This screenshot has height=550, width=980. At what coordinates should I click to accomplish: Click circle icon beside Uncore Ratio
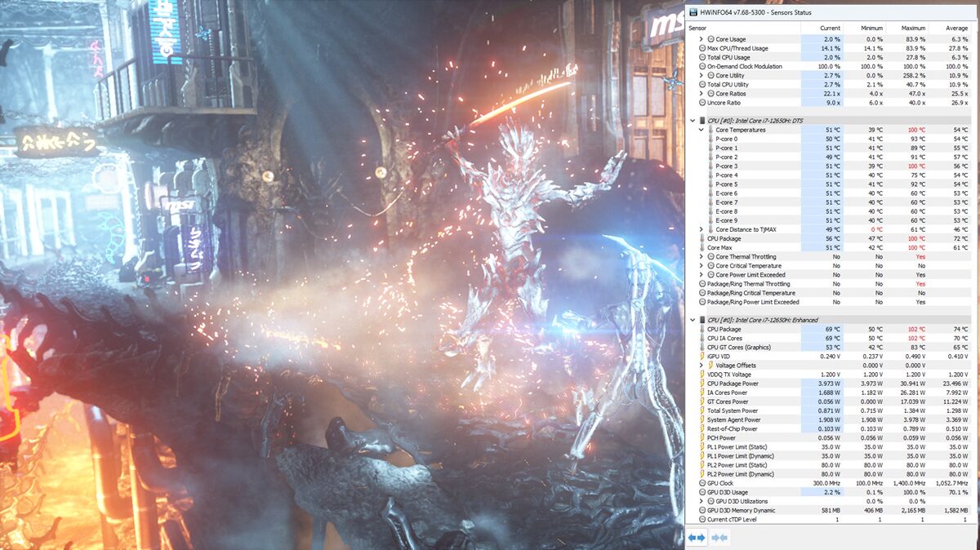coord(702,102)
